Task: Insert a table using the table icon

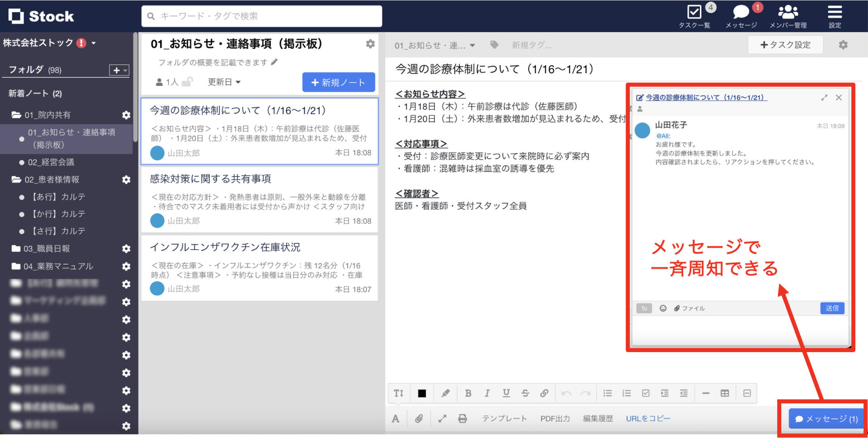Action: pos(725,393)
